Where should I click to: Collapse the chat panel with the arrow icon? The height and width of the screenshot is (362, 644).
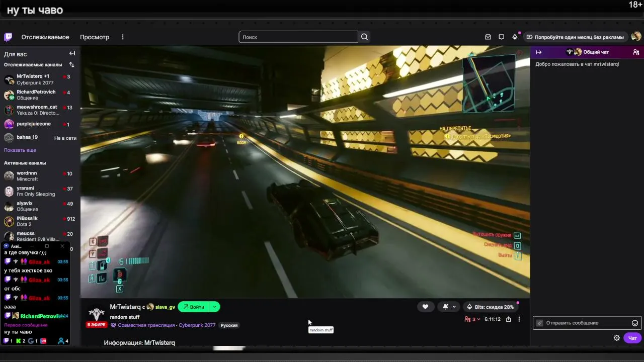538,52
